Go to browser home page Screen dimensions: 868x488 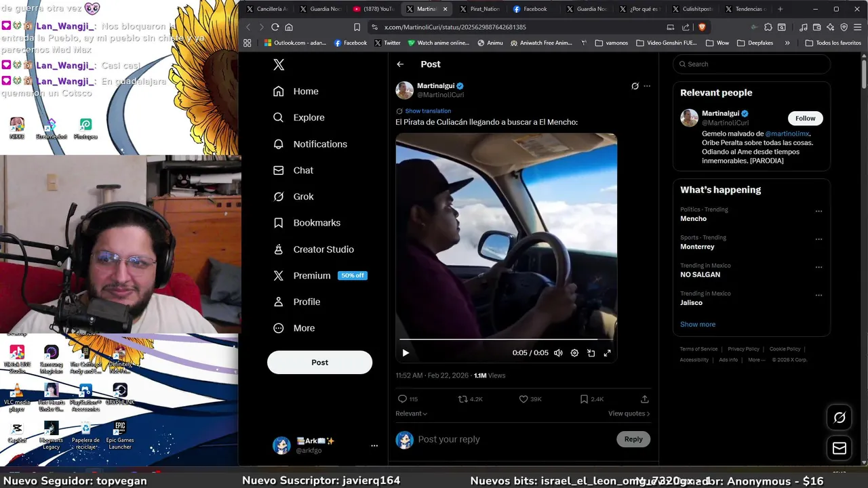tap(289, 27)
